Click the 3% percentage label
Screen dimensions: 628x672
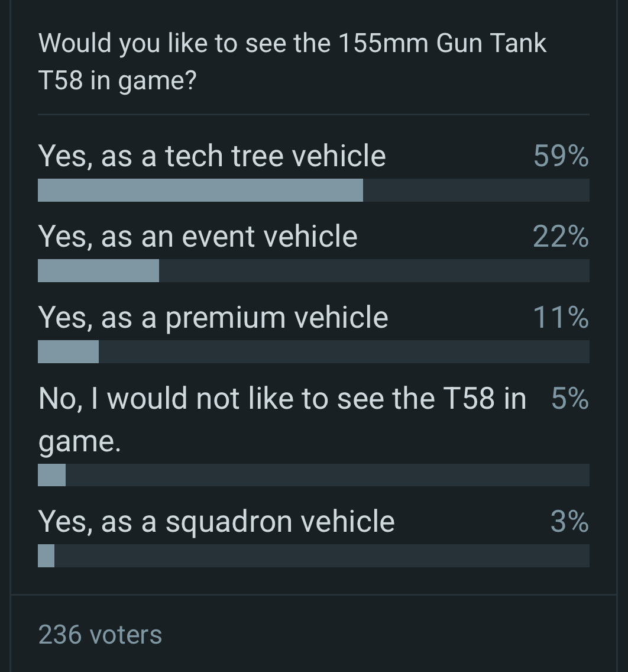(569, 522)
